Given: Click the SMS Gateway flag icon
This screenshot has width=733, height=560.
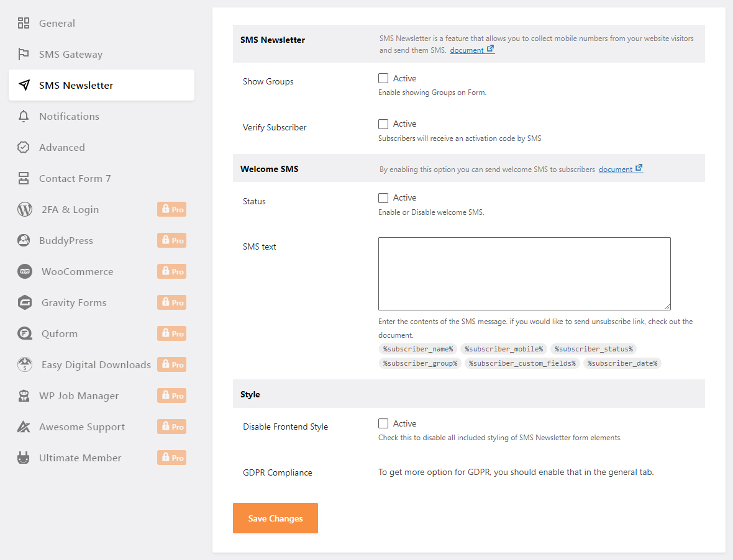Looking at the screenshot, I should (x=24, y=55).
